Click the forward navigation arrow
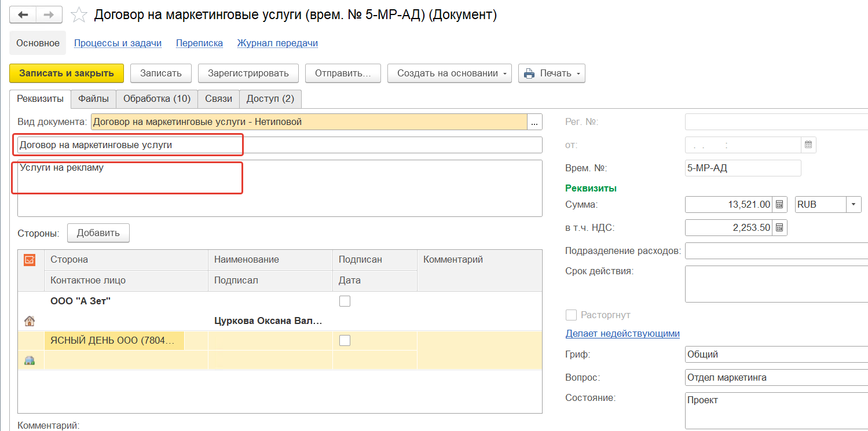The width and height of the screenshot is (868, 431). [x=50, y=15]
